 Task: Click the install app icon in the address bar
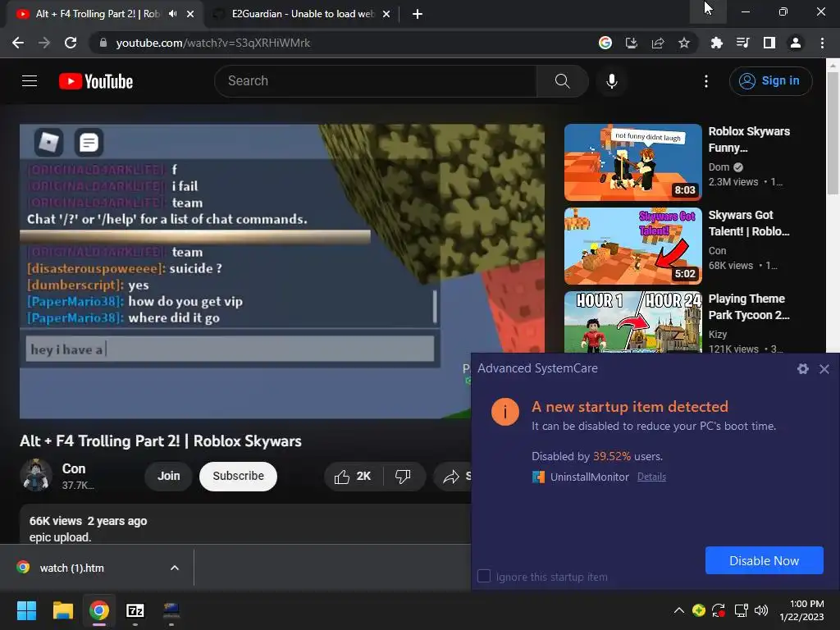632,43
